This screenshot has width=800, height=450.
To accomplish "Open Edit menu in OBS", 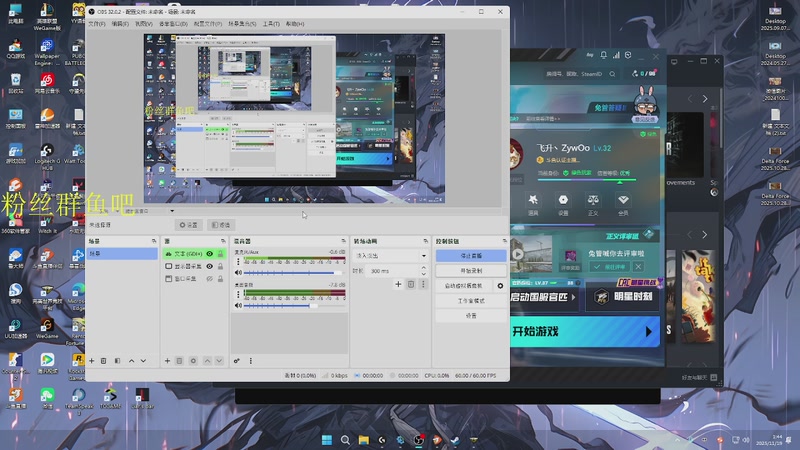I will [120, 24].
